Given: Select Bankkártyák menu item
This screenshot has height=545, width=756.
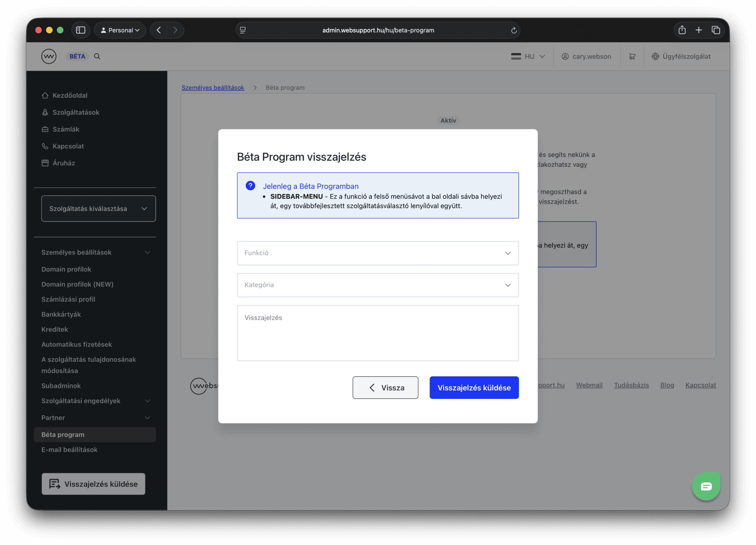Looking at the screenshot, I should [x=61, y=314].
